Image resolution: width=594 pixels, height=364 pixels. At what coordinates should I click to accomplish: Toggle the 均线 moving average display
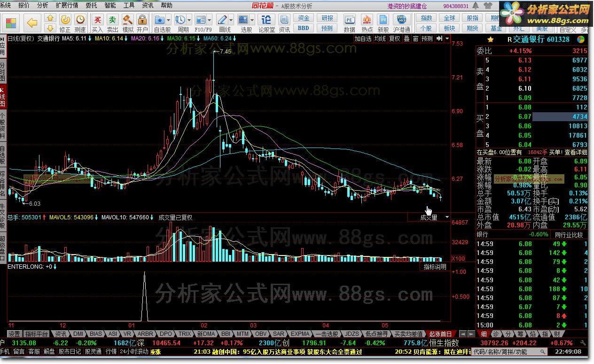tap(380, 39)
